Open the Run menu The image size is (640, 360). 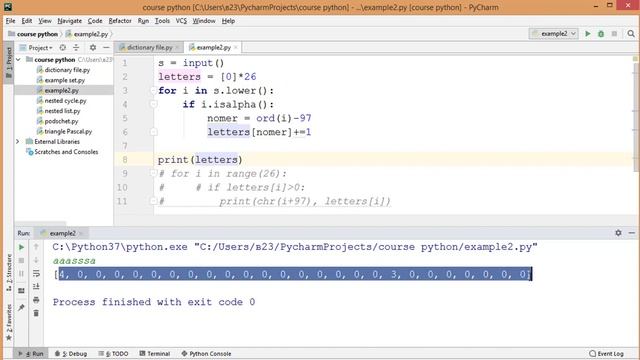(x=143, y=21)
